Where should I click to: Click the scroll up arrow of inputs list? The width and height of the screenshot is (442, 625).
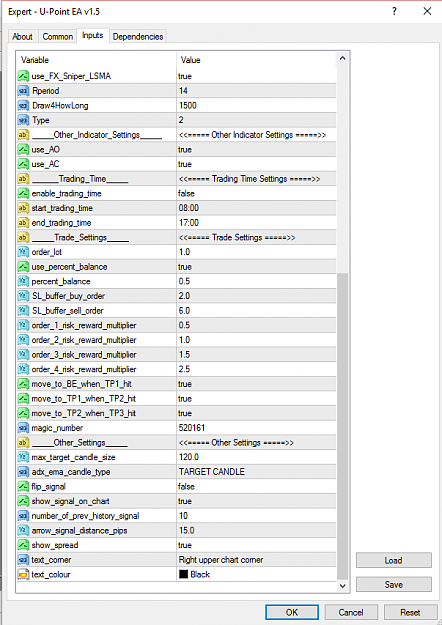point(342,59)
